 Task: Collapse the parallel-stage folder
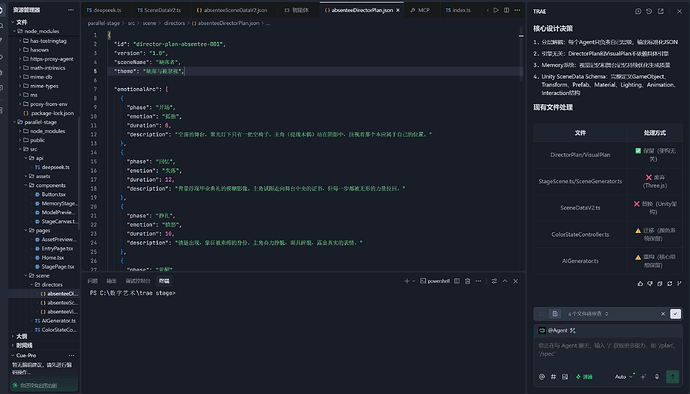40,122
